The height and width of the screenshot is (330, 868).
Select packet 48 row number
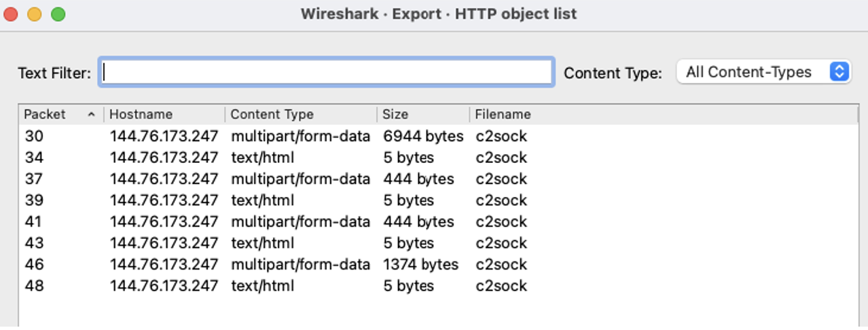point(34,286)
